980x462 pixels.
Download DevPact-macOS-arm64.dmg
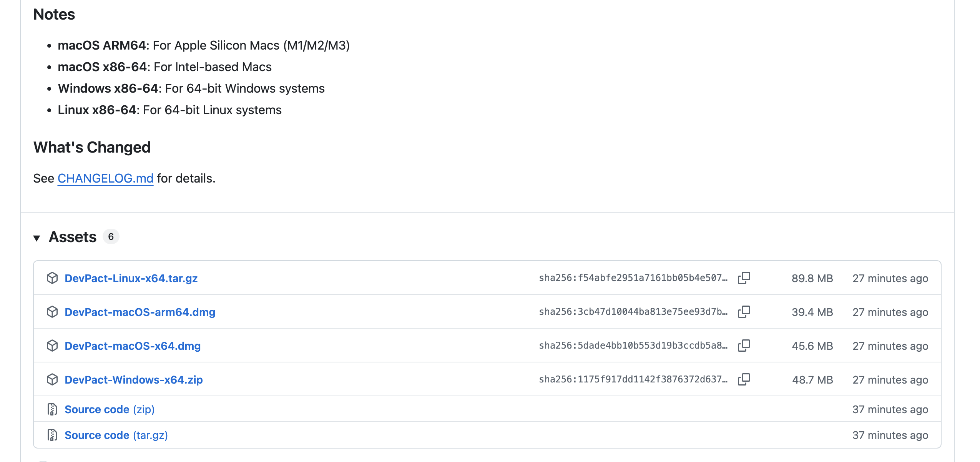pos(140,312)
